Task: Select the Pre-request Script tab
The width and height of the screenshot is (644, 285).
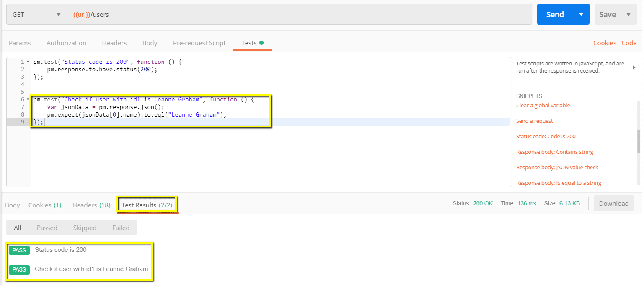Action: click(x=199, y=43)
